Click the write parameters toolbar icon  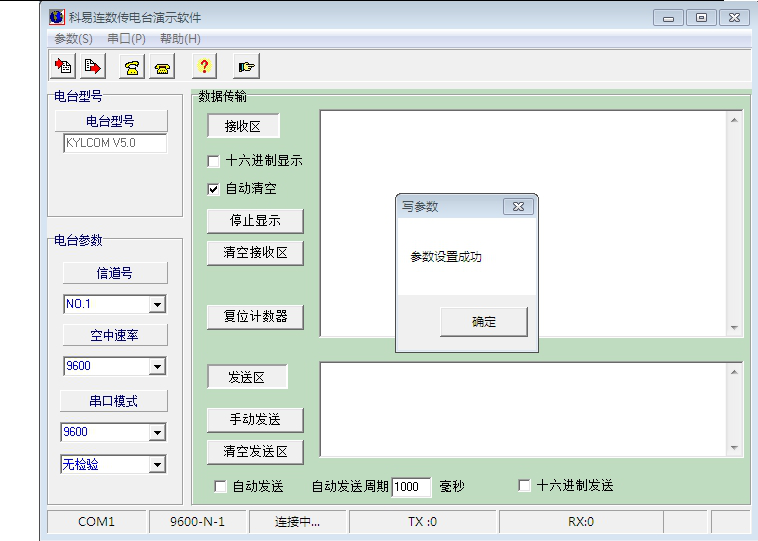pyautogui.click(x=92, y=67)
